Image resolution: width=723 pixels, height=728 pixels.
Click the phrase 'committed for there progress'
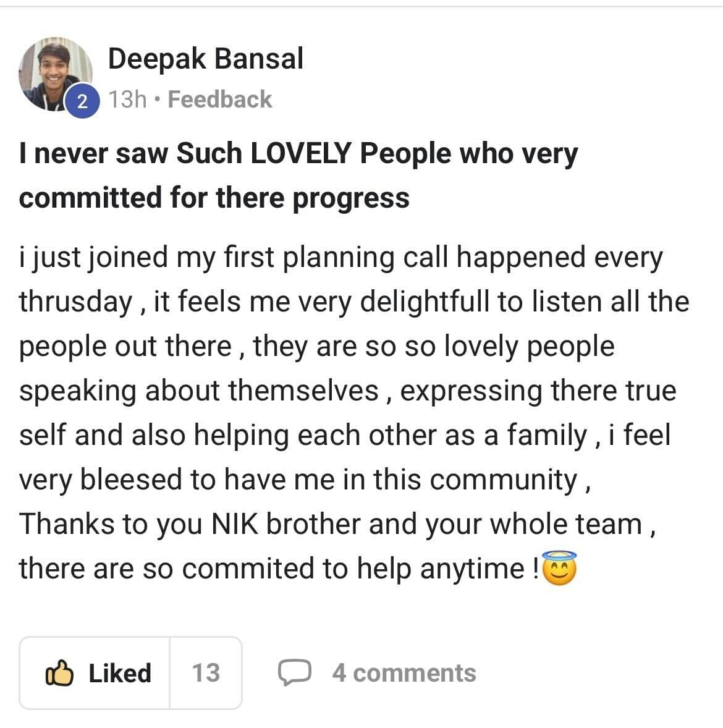[x=214, y=198]
